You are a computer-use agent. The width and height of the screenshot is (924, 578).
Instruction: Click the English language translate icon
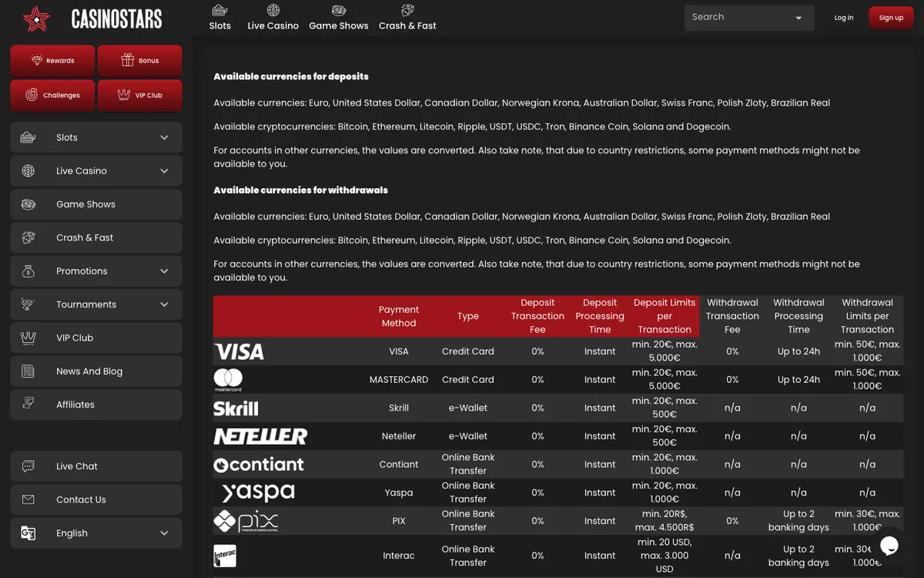28,533
